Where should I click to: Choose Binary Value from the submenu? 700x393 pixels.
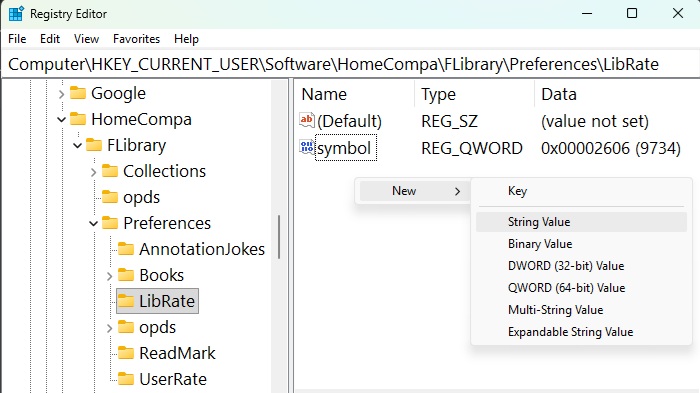pyautogui.click(x=581, y=244)
